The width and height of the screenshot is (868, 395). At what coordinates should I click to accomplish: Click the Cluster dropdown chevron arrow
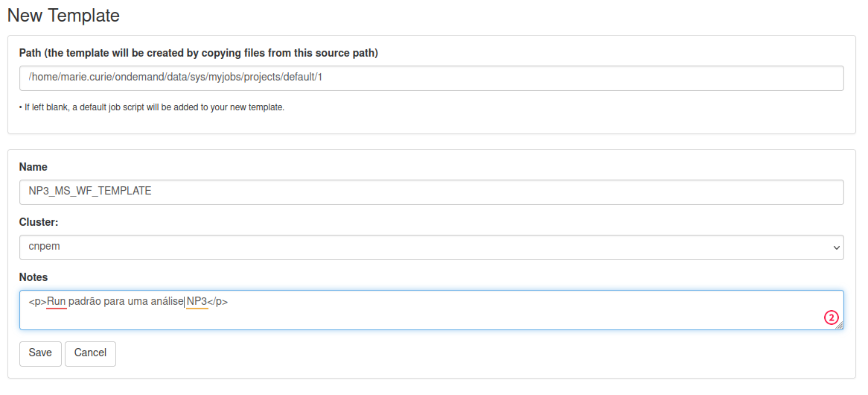[x=837, y=247]
